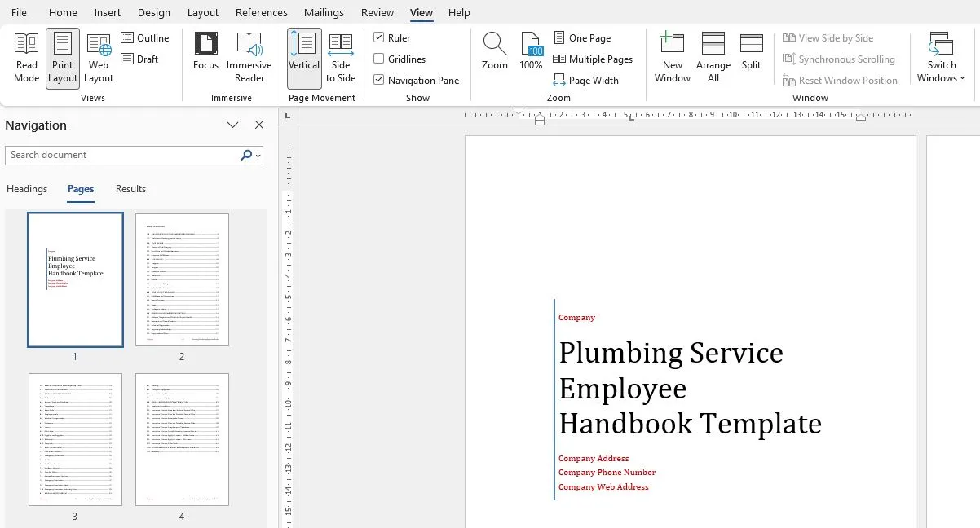
Task: Arrange All open windows
Action: tap(713, 58)
